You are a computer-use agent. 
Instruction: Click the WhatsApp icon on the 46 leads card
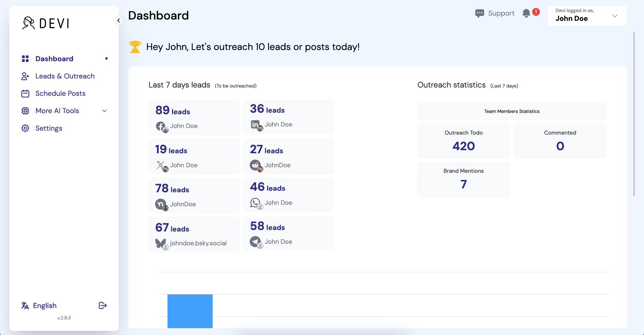click(x=256, y=203)
